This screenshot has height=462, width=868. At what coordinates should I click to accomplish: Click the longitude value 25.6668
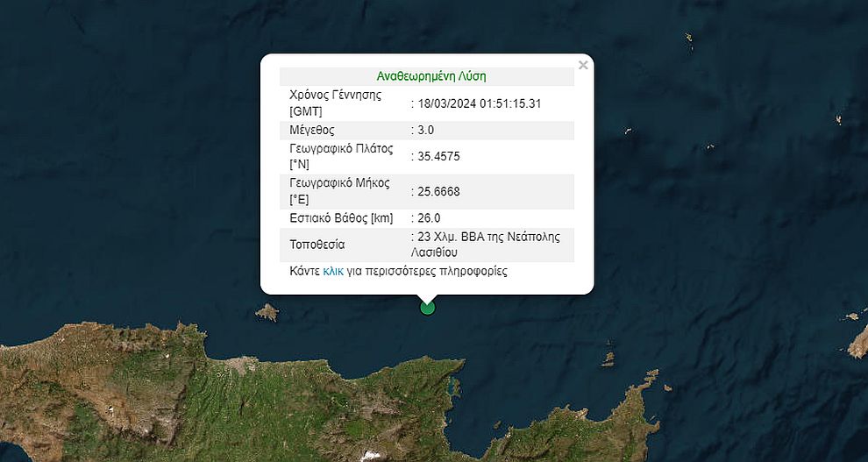point(438,191)
